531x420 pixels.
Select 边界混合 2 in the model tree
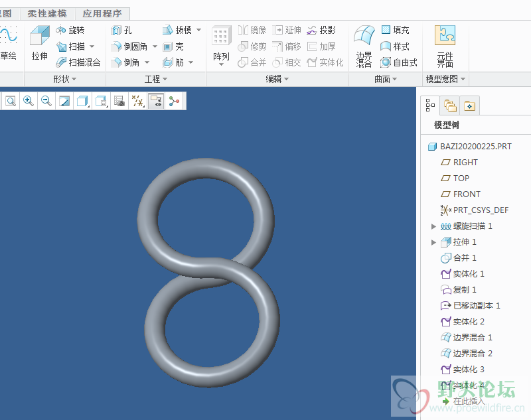(x=467, y=354)
